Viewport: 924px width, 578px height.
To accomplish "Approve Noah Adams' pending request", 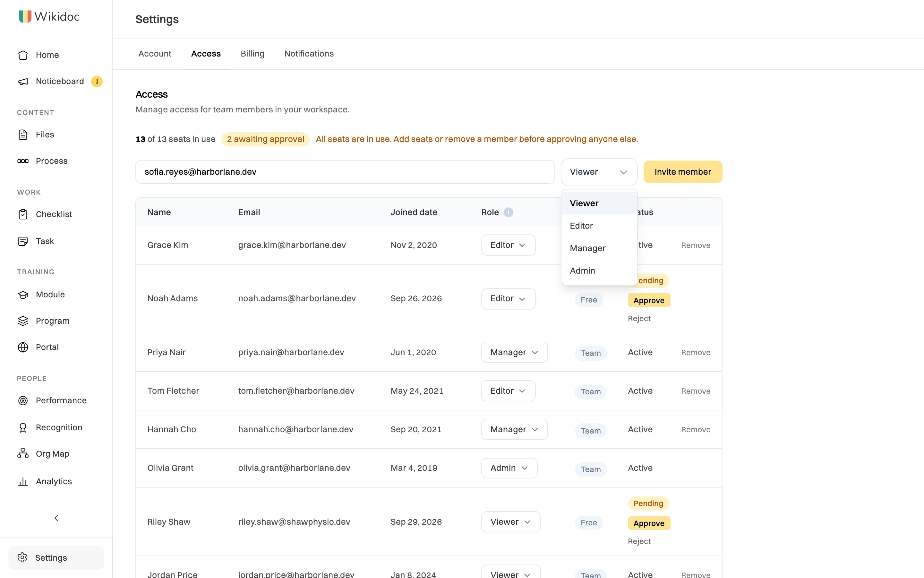I will click(649, 301).
